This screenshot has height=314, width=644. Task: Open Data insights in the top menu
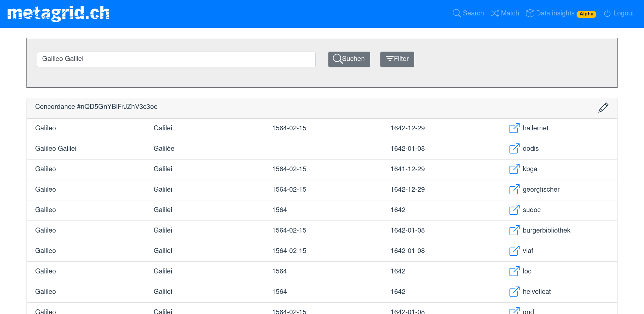pos(550,13)
